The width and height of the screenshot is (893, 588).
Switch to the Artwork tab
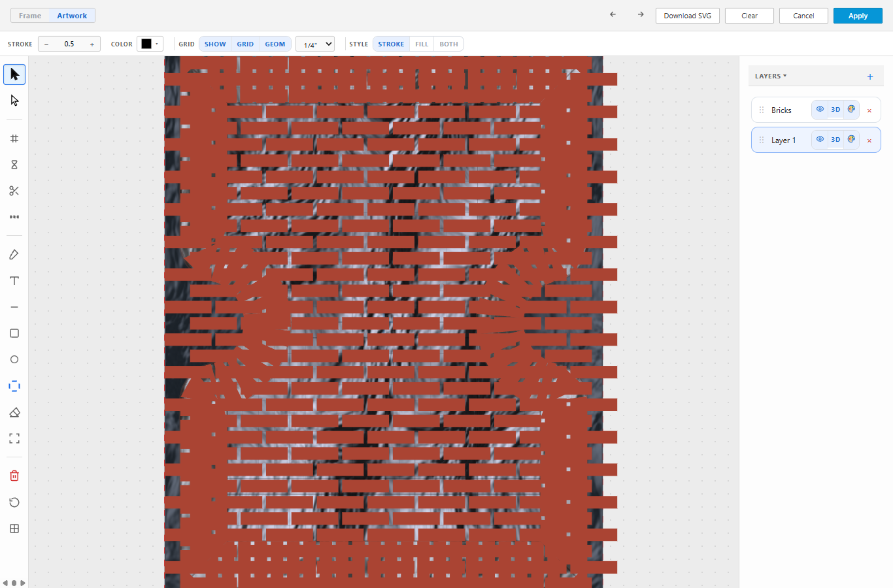pyautogui.click(x=72, y=16)
